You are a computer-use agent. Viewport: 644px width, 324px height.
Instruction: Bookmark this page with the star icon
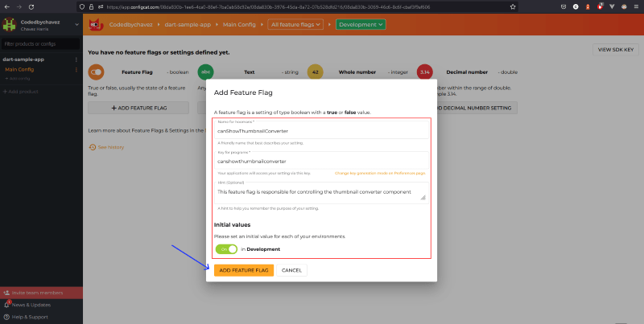click(x=513, y=7)
